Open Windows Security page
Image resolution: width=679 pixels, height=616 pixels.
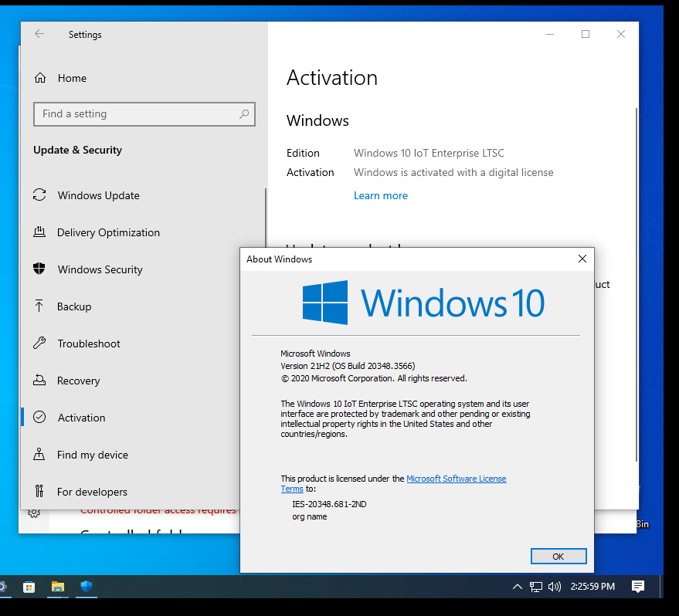[x=100, y=269]
